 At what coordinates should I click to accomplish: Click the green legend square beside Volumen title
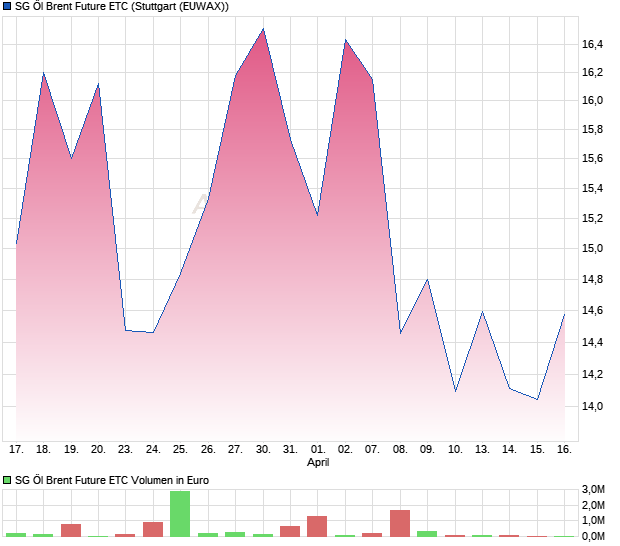pos(8,480)
